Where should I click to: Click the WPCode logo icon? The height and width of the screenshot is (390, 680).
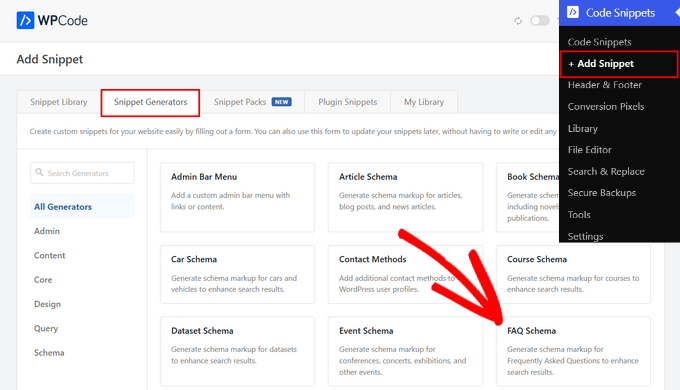pos(25,20)
